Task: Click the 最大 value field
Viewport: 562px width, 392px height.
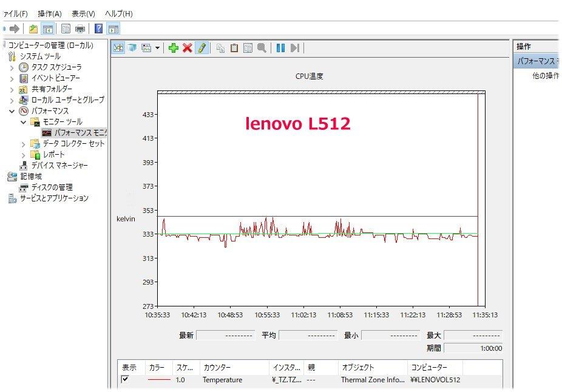Action: (x=473, y=336)
